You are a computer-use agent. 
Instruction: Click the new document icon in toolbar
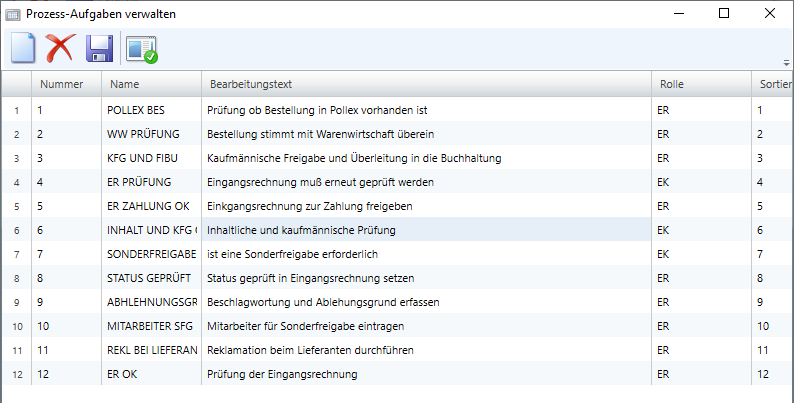(22, 48)
